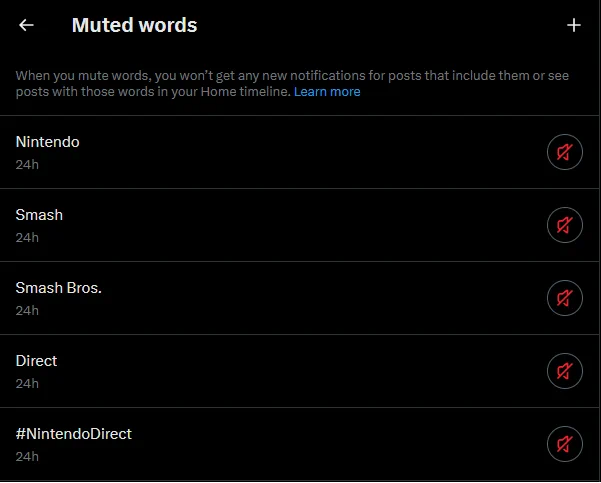Image resolution: width=601 pixels, height=483 pixels.
Task: Unmute the phrase Smash Bros.
Action: (x=565, y=298)
